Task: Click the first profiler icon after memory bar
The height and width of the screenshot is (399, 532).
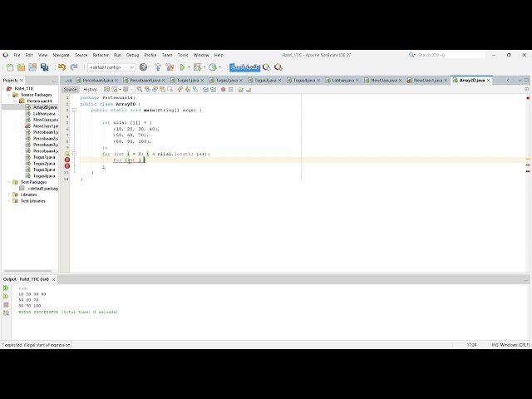Action: [x=266, y=67]
